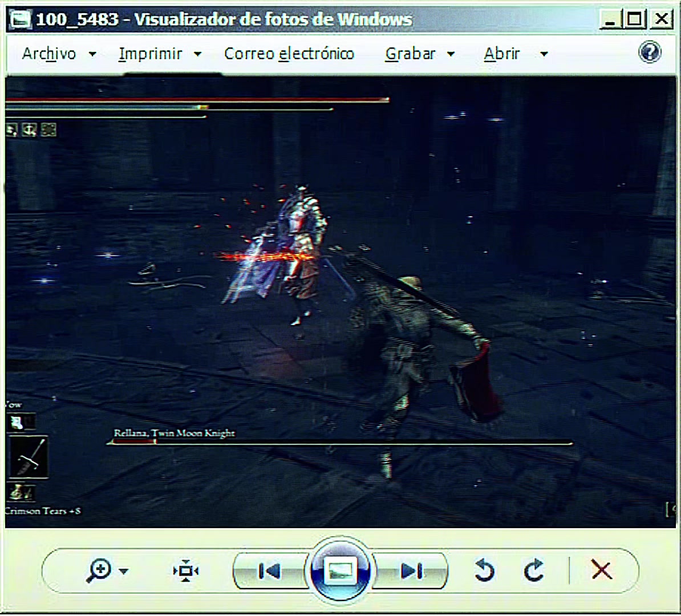Open the zoom magnifier tool
This screenshot has width=681, height=616.
click(x=99, y=570)
